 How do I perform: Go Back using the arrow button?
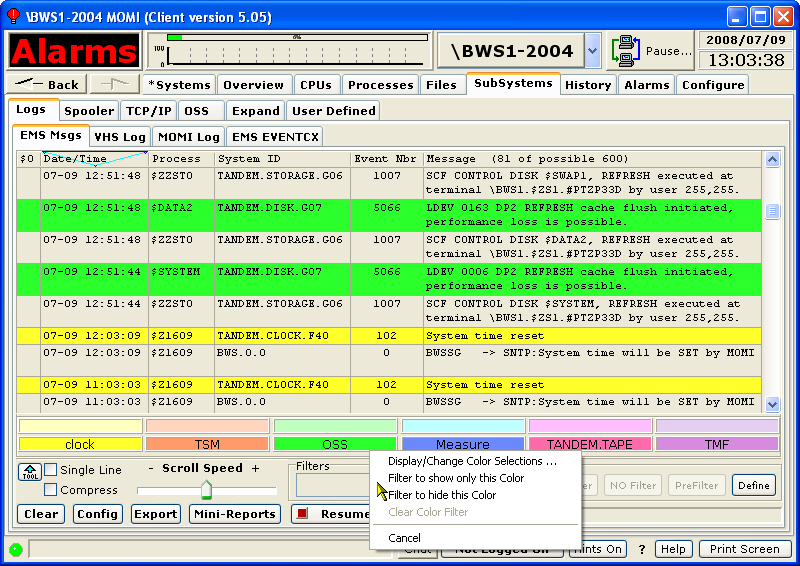(47, 84)
